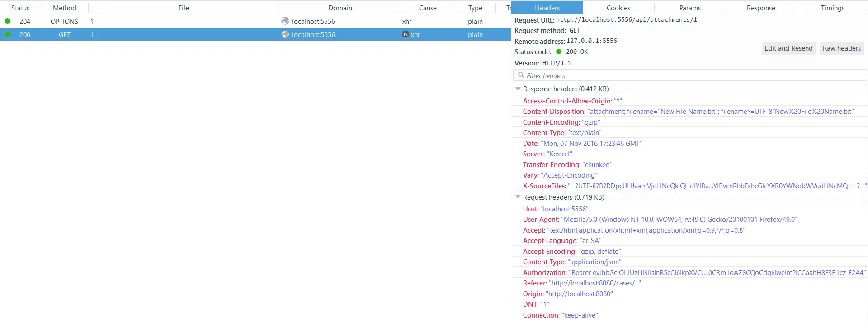The height and width of the screenshot is (327, 868).
Task: Click the Referer header with localhost:8080/cases/1
Action: tap(689, 283)
